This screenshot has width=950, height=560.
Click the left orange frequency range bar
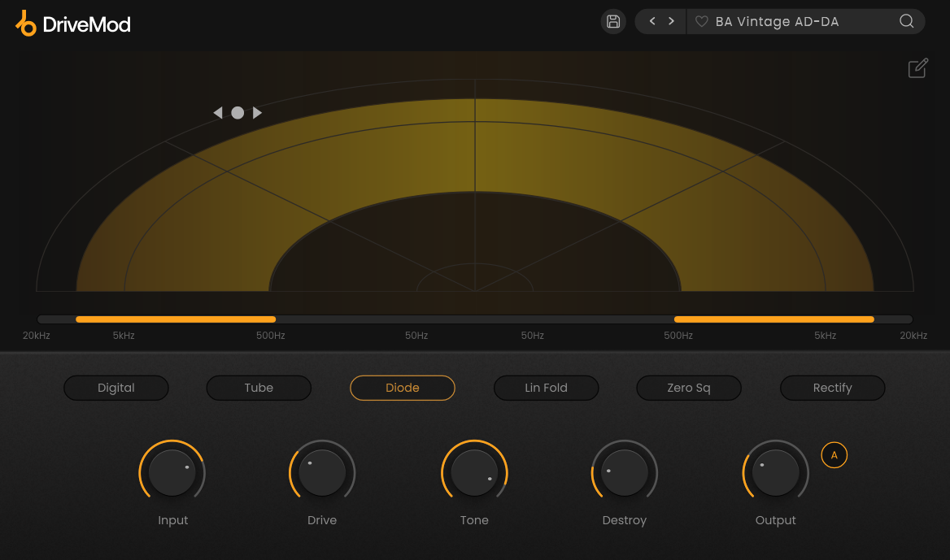click(x=176, y=319)
